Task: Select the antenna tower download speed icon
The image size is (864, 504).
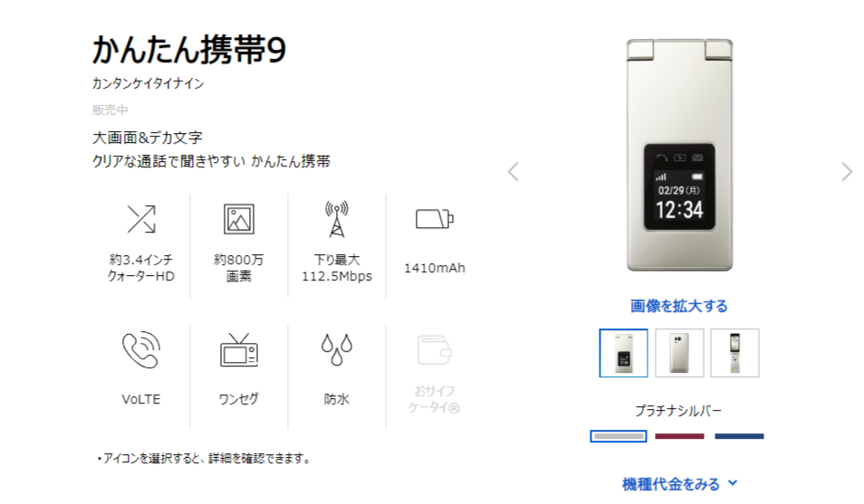Action: (337, 219)
